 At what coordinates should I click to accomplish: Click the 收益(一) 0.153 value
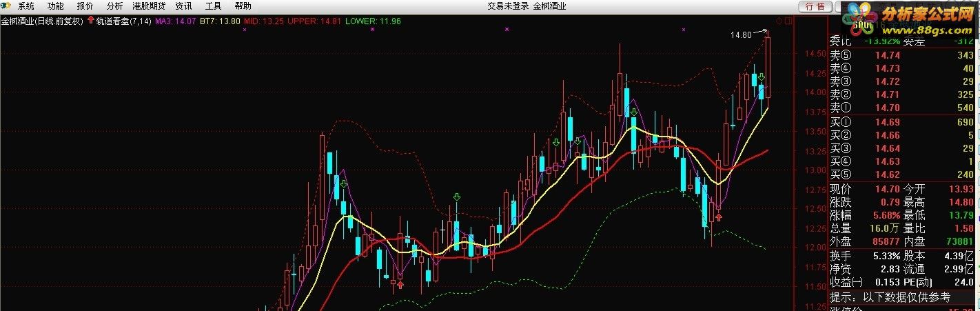[888, 282]
